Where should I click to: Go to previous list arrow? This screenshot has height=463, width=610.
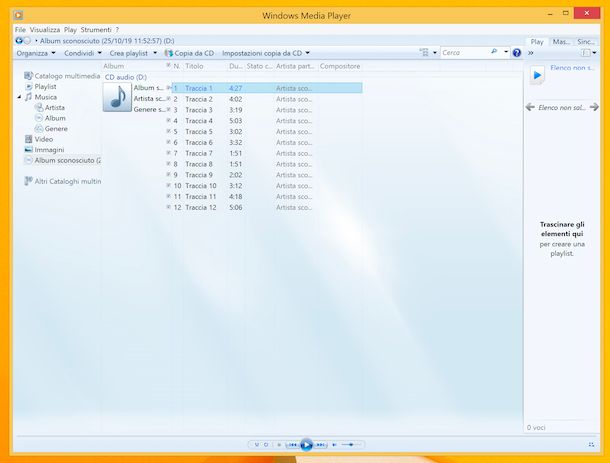tap(530, 107)
